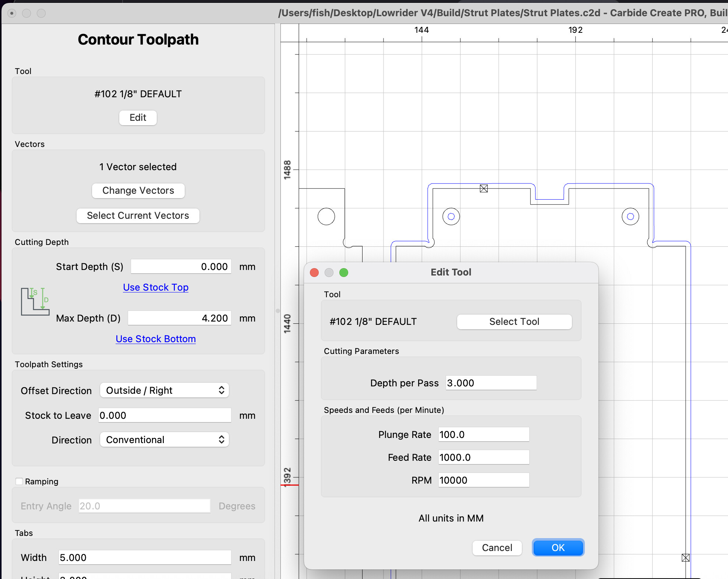Open the Direction dropdown
Image resolution: width=728 pixels, height=579 pixels.
coord(164,440)
